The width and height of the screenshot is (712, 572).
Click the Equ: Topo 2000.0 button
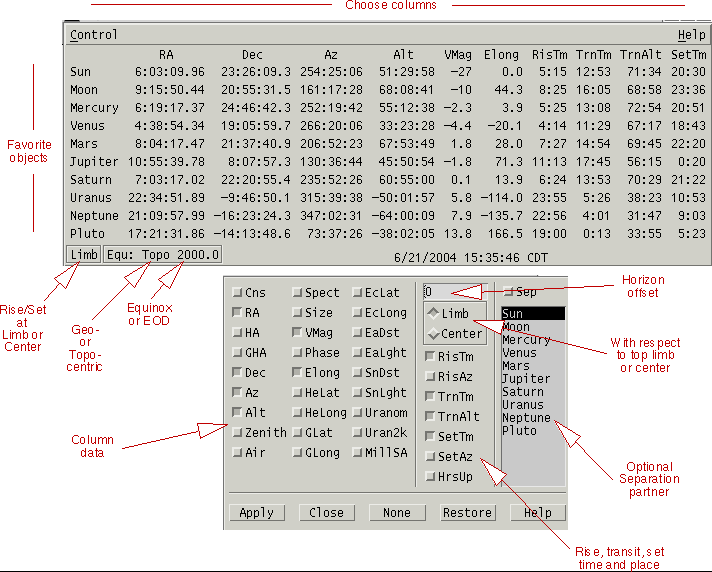[162, 254]
